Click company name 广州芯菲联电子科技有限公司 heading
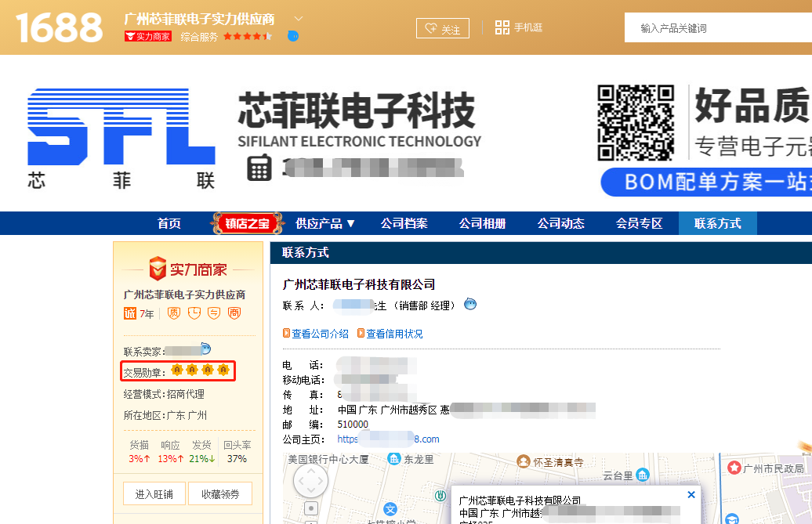The image size is (812, 524). [359, 284]
